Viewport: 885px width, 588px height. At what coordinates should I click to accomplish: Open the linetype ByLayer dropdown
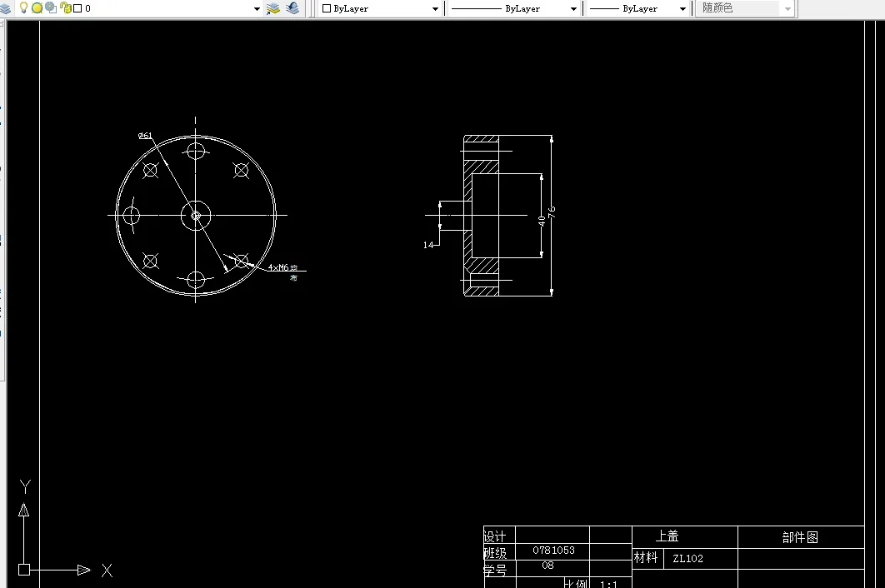(573, 9)
